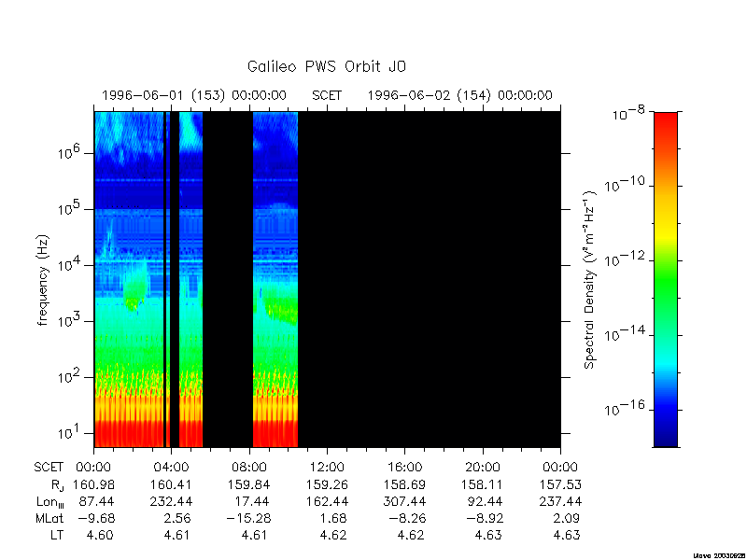The image size is (747, 560).
Task: Select the "1996-06-02 (154) 00:00:00" end date label
Action: tap(459, 95)
